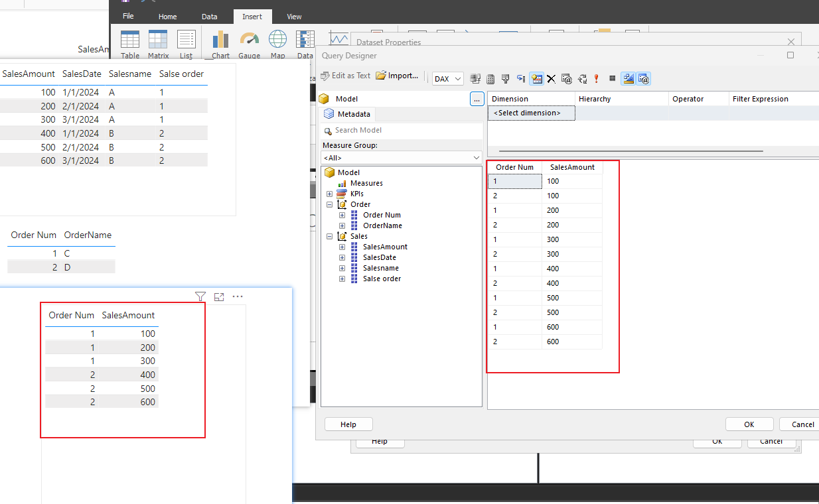This screenshot has width=819, height=504.
Task: Switch to the Data ribbon tab
Action: point(209,17)
